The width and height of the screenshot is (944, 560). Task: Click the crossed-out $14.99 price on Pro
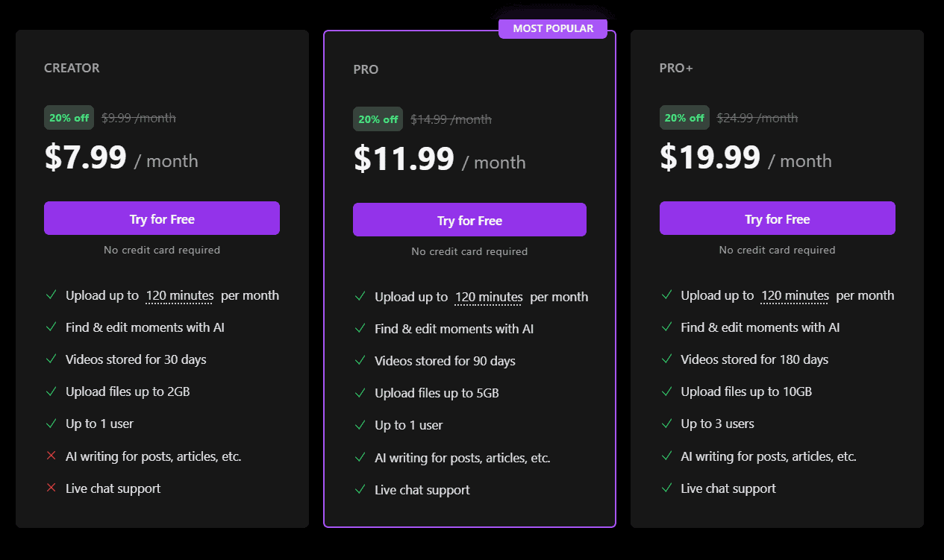coord(451,119)
